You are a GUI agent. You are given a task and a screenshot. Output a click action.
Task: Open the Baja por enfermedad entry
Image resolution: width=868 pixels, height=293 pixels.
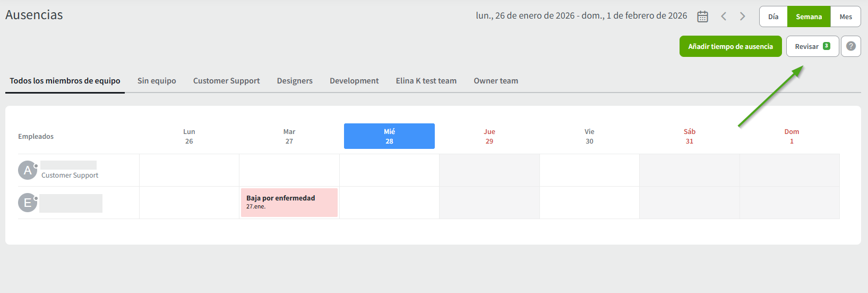289,202
